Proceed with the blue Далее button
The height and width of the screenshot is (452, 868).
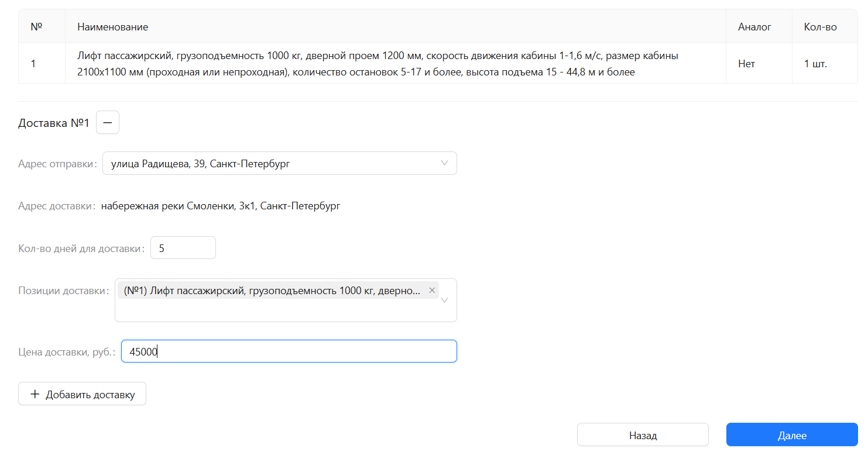[792, 435]
